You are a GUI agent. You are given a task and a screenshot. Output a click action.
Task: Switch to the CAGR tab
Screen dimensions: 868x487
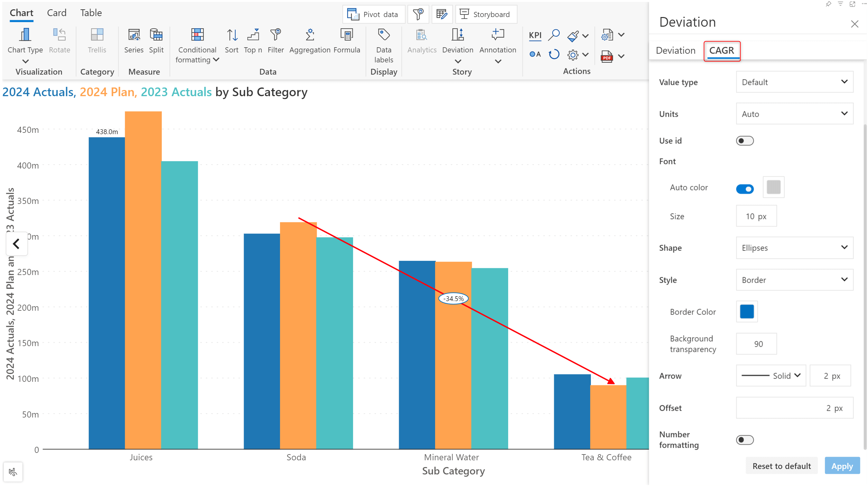click(x=722, y=50)
